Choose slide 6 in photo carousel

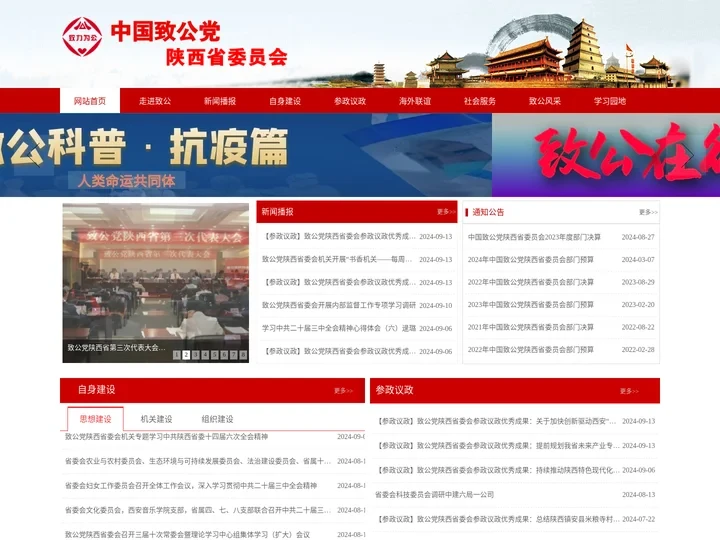point(224,354)
